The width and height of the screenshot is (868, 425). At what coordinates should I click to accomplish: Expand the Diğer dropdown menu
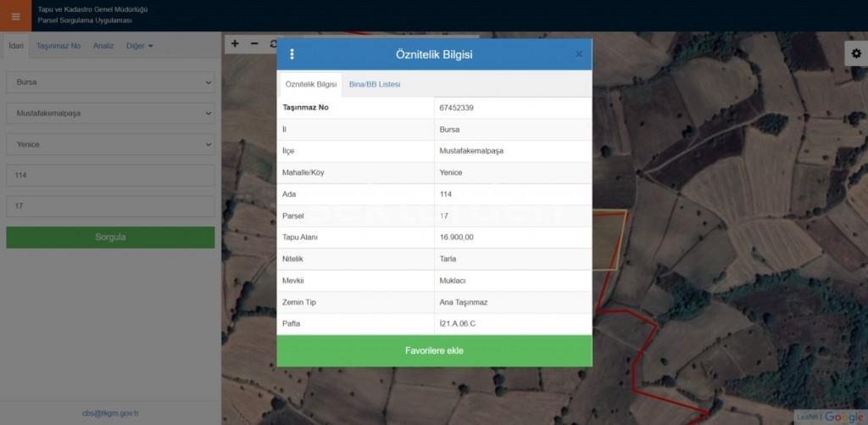(x=139, y=46)
